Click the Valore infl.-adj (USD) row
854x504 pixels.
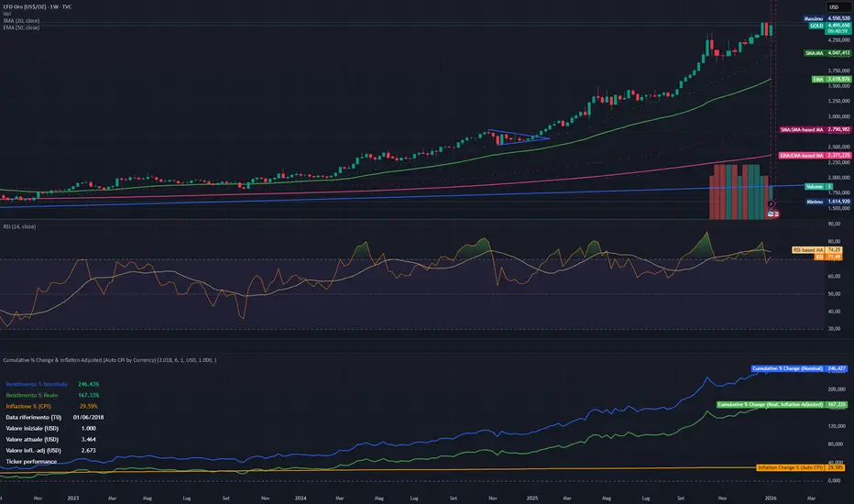click(51, 451)
